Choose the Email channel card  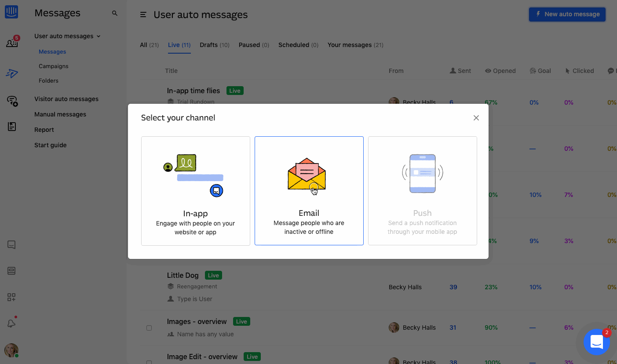coord(309,190)
